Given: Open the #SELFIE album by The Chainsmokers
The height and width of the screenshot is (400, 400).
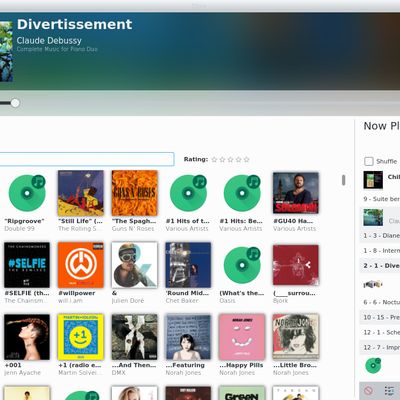Looking at the screenshot, I should pyautogui.click(x=27, y=265).
